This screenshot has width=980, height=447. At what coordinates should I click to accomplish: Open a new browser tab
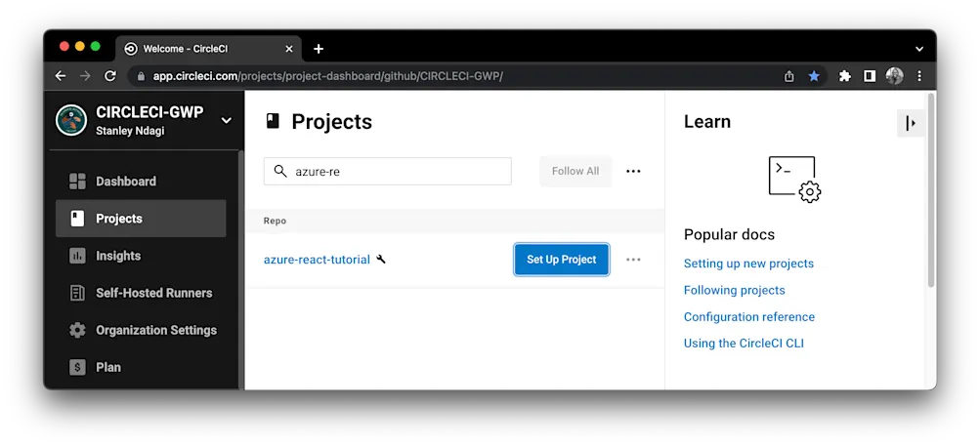(319, 49)
